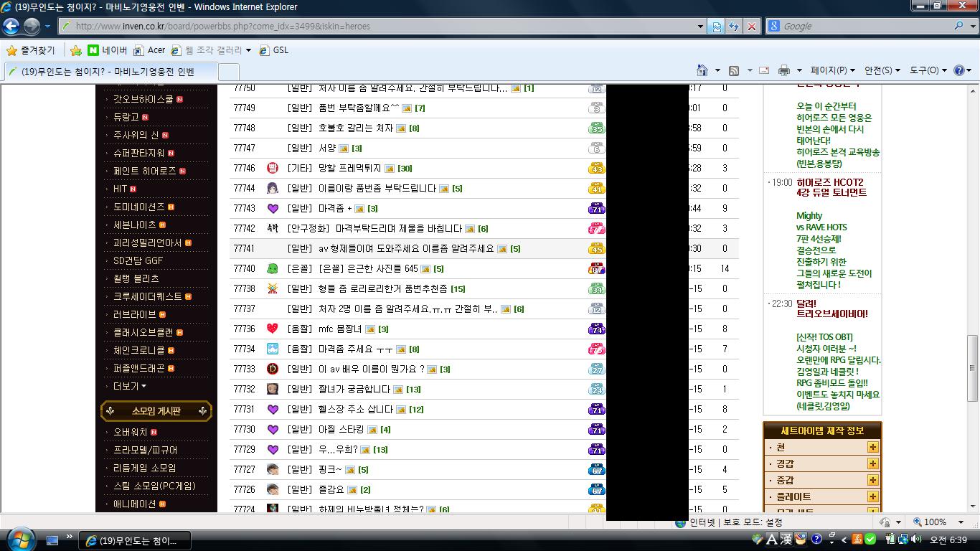Open the 도구(O) menu
Viewport: 980px width, 551px height.
928,70
